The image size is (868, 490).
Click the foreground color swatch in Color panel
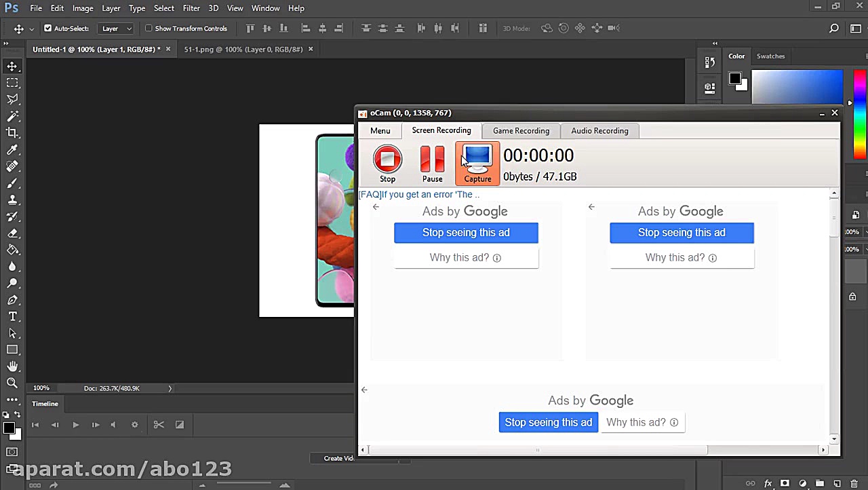pos(734,79)
